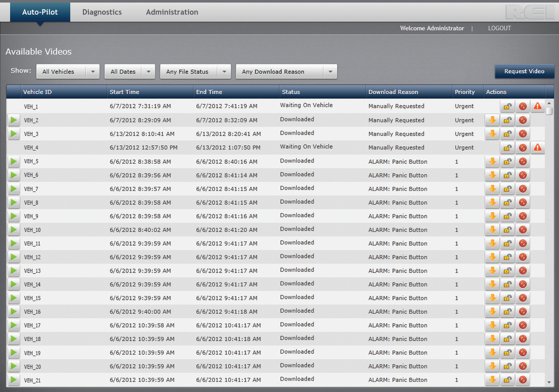Click the download arrow for VEH_3
The height and width of the screenshot is (392, 559).
(x=492, y=134)
